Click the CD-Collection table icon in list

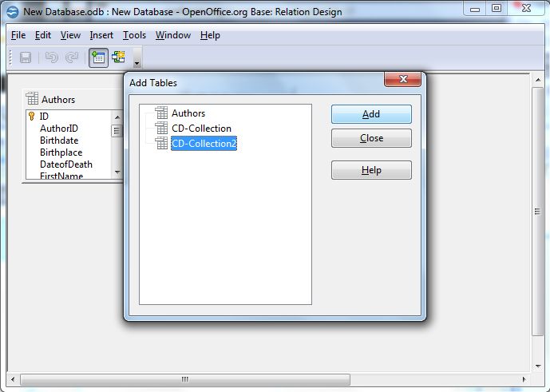(x=162, y=129)
